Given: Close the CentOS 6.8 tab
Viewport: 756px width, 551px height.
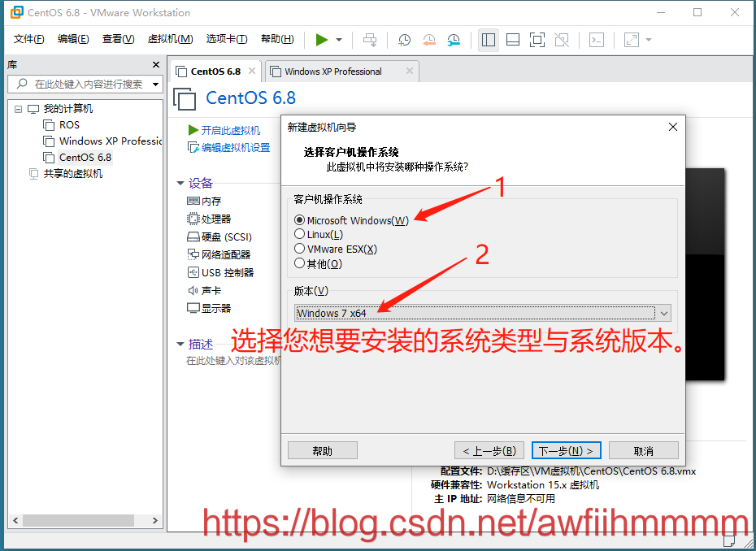Looking at the screenshot, I should (252, 71).
